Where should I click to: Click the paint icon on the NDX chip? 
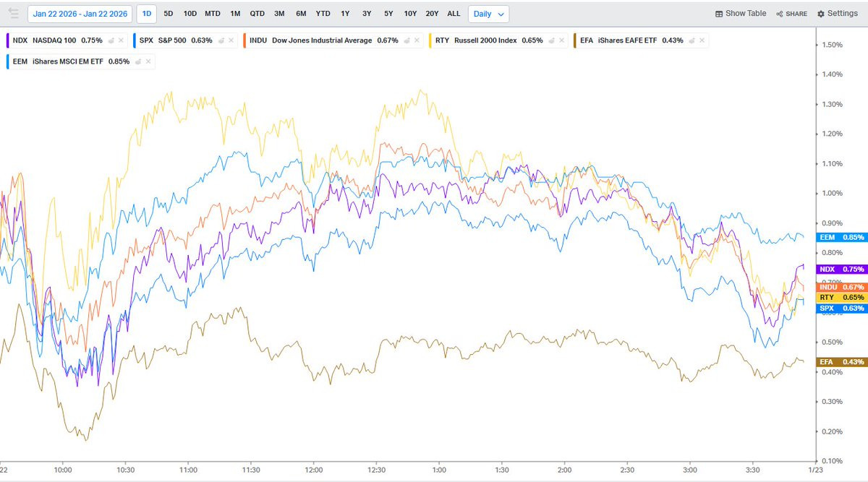coord(110,40)
